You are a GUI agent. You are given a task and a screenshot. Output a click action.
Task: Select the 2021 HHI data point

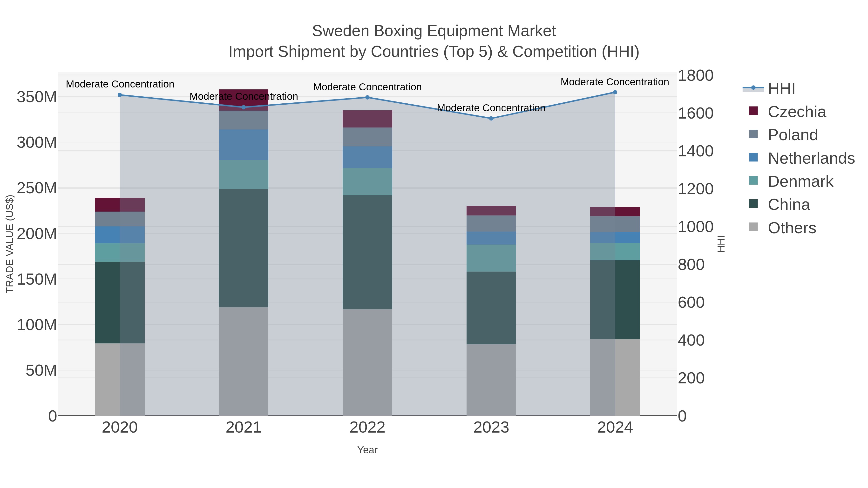click(244, 107)
